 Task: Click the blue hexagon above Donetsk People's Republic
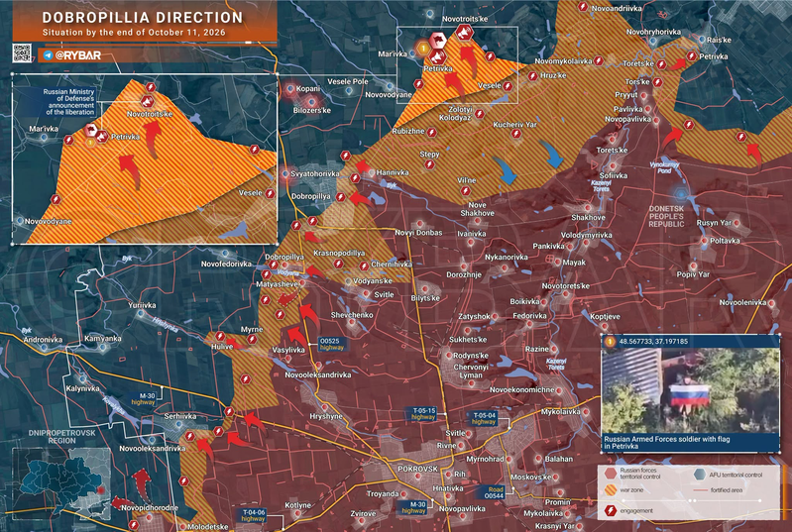(681, 194)
